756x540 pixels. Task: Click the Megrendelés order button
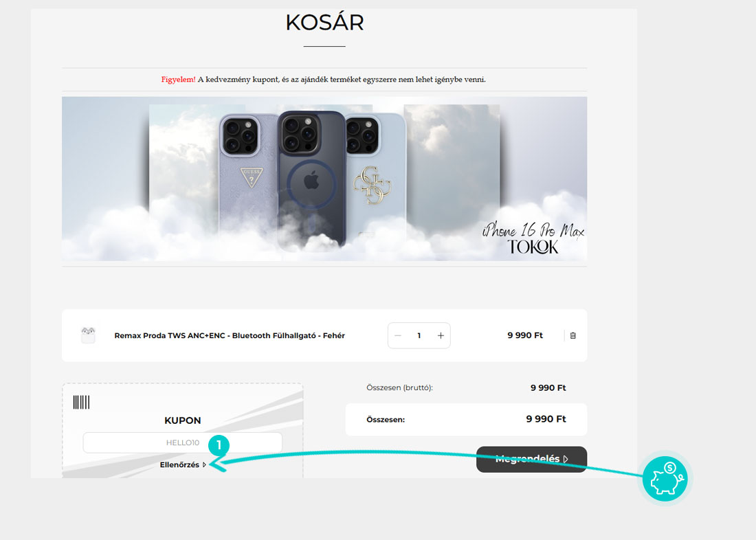coord(531,459)
